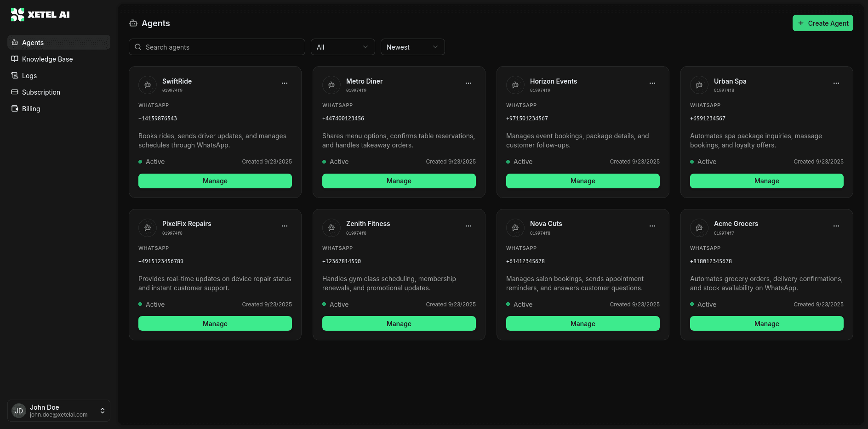This screenshot has width=868, height=429.
Task: Go to Knowledge Base in sidebar
Action: coord(47,59)
